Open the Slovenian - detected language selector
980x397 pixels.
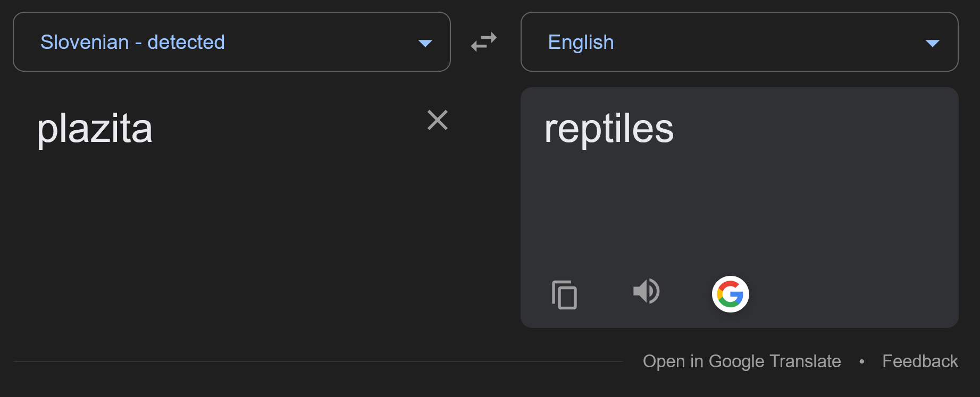232,42
